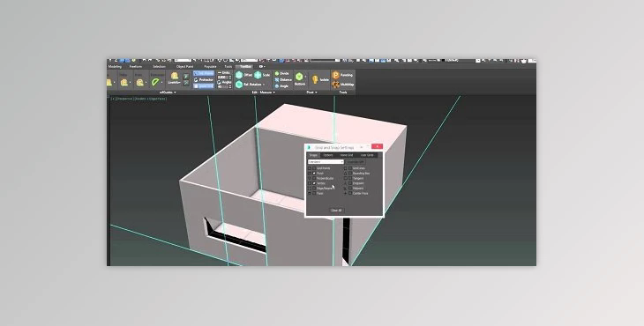Select the Tape Measure tool in ribbon
This screenshot has width=644, height=326.
204,73
